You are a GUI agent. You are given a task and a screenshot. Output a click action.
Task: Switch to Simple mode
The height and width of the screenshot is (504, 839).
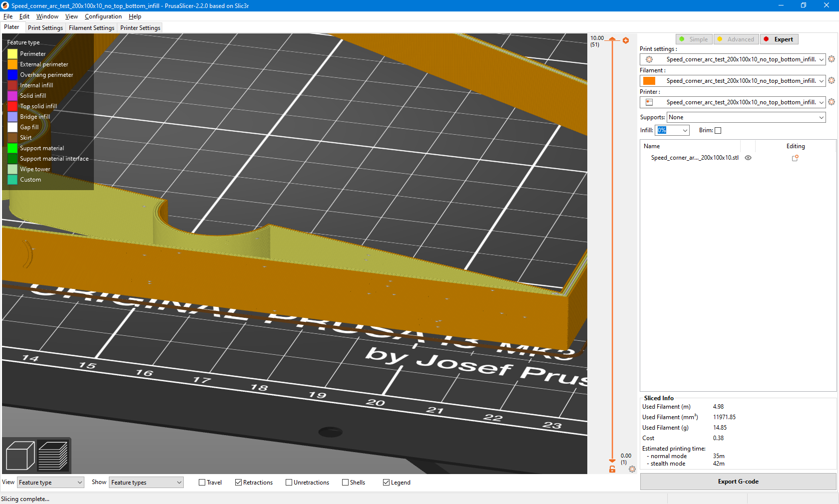click(x=694, y=39)
